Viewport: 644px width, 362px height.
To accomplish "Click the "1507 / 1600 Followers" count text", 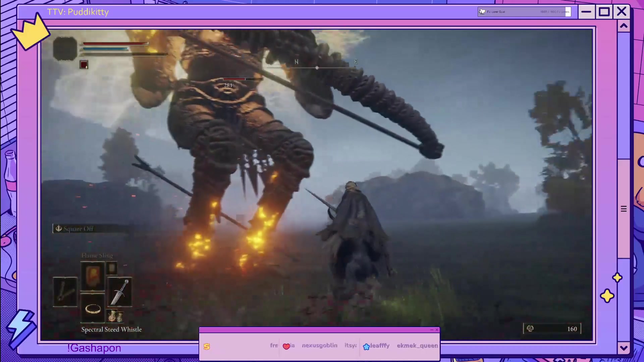I will [x=555, y=12].
